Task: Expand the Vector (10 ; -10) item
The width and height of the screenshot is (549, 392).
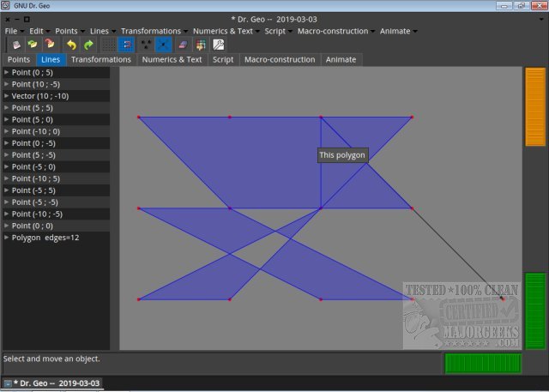Action: pyautogui.click(x=7, y=96)
